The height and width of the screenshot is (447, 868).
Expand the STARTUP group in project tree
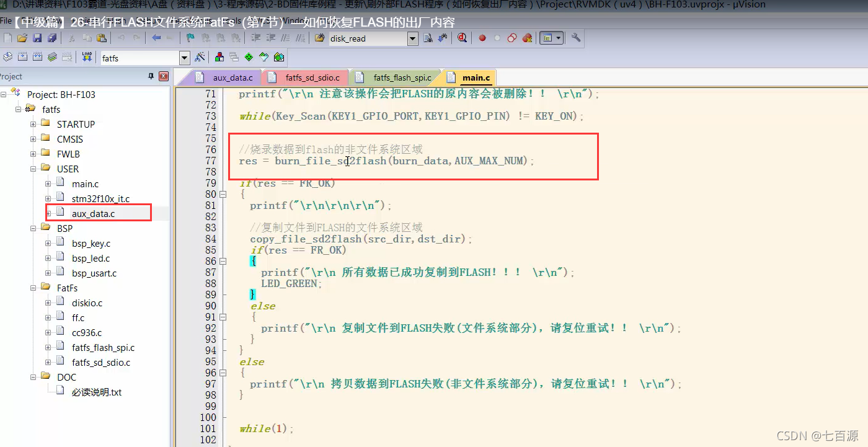tap(33, 124)
